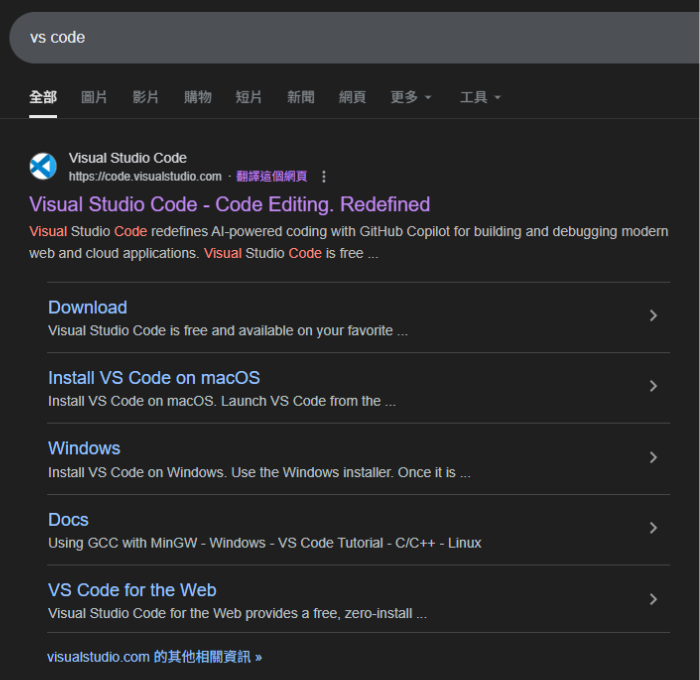This screenshot has width=700, height=680.
Task: Open the three-dot options next to result URL
Action: coord(324,177)
